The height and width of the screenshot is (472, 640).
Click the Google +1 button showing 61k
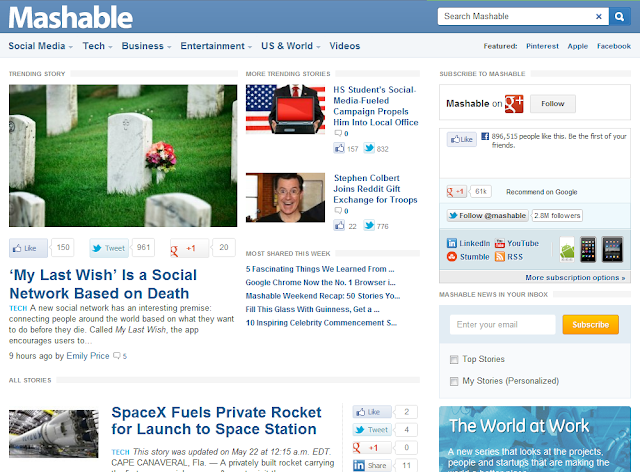pyautogui.click(x=457, y=191)
